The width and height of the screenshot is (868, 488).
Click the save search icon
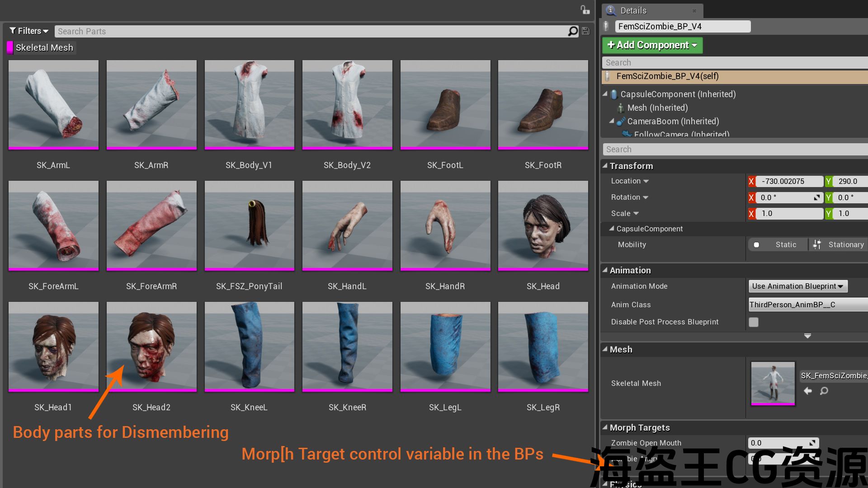(585, 31)
